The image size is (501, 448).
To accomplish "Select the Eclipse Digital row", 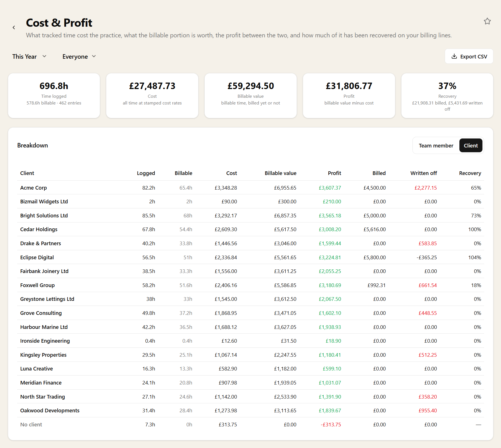I will (x=250, y=257).
